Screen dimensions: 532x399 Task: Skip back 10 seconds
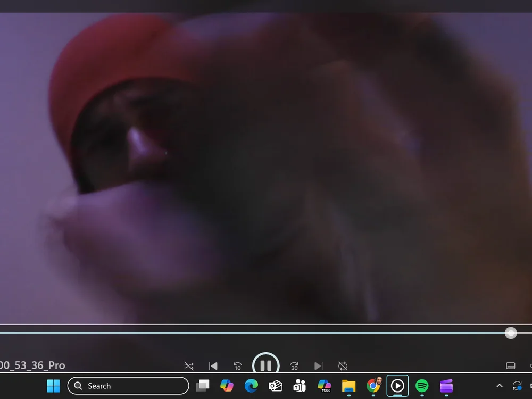pos(237,366)
